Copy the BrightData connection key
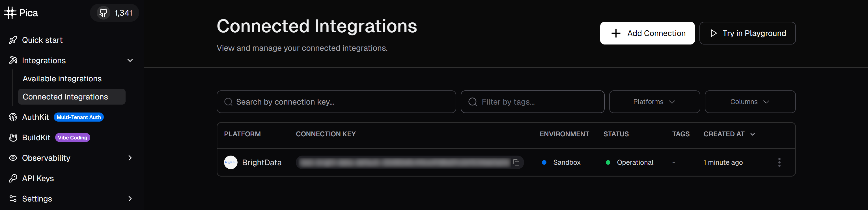The width and height of the screenshot is (868, 210). (516, 162)
